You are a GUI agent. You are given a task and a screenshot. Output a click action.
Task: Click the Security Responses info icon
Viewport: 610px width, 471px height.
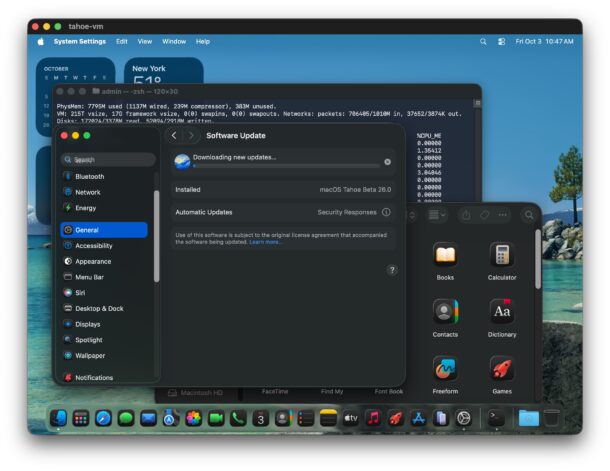386,213
